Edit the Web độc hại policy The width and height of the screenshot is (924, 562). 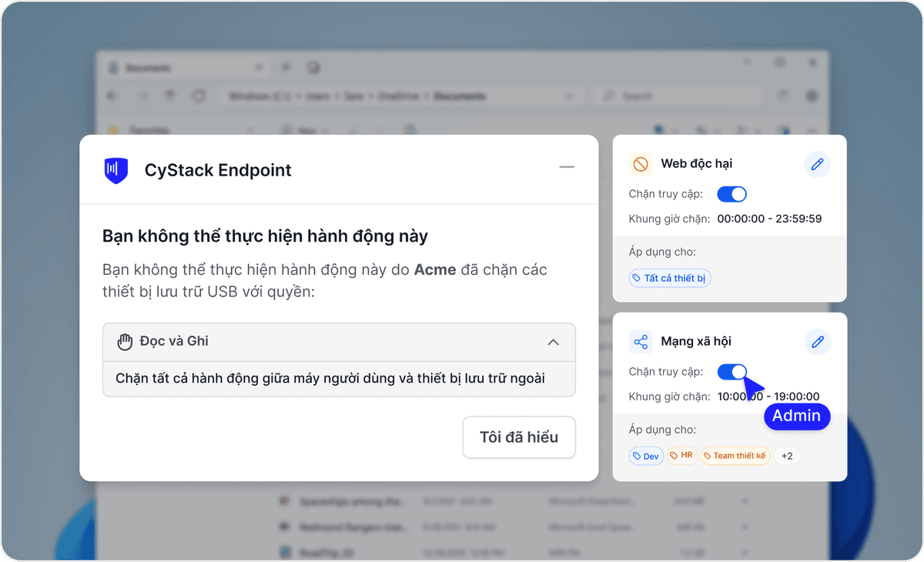(817, 164)
